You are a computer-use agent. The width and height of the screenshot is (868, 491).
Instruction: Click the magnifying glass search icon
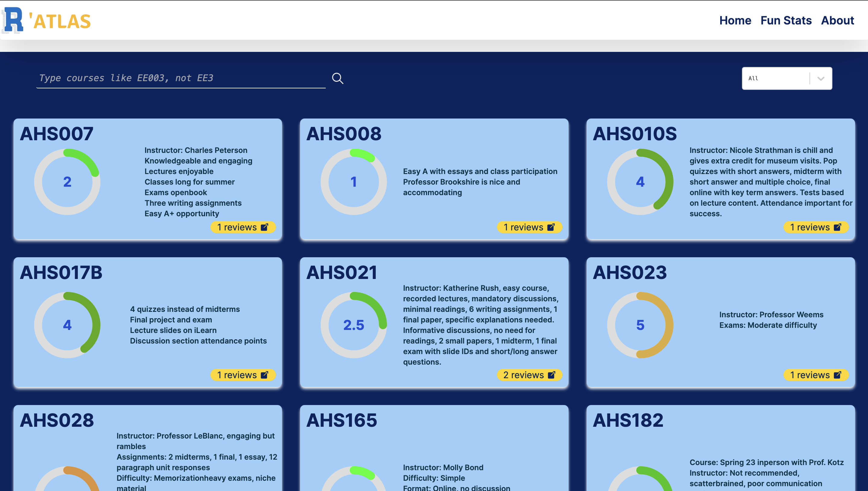tap(337, 78)
